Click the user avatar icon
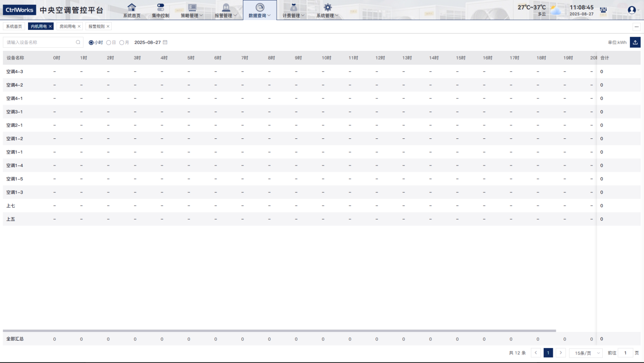Image resolution: width=644 pixels, height=363 pixels. coord(631,10)
